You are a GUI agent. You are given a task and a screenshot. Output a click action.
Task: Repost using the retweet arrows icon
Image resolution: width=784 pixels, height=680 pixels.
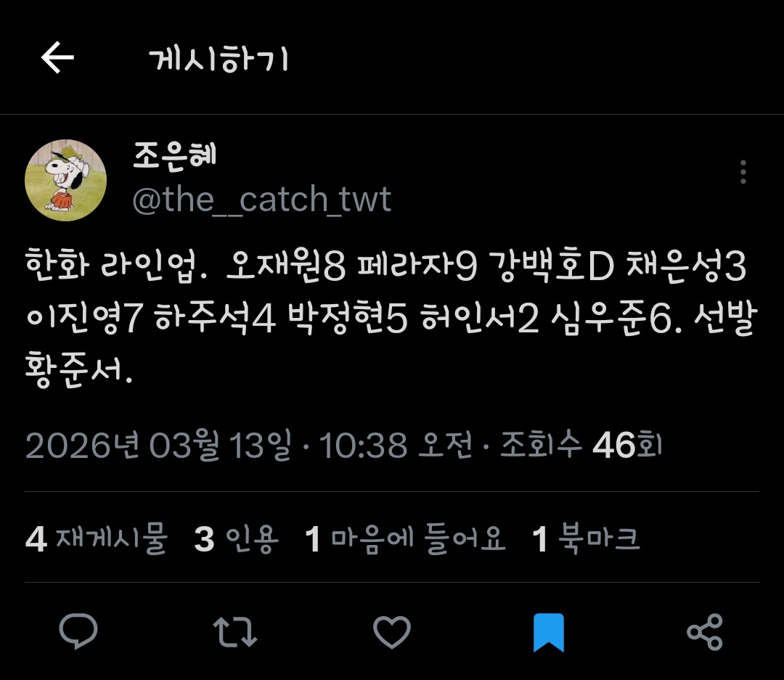pyautogui.click(x=235, y=631)
